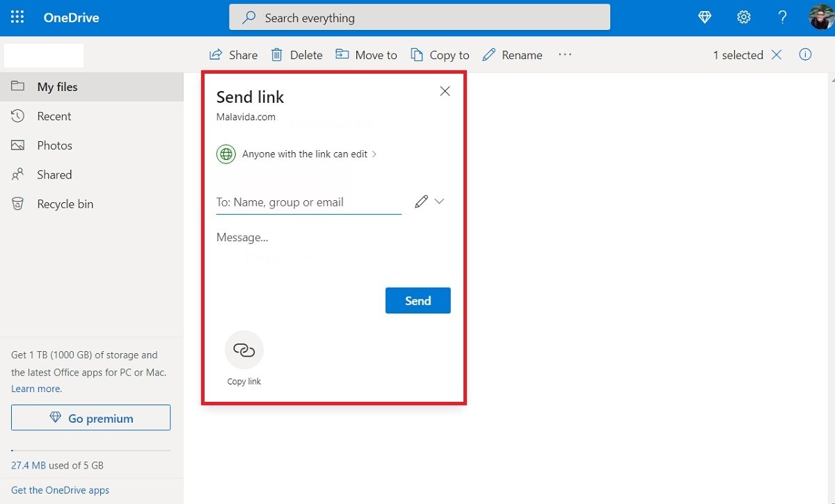Open the Shared section

pyautogui.click(x=92, y=174)
